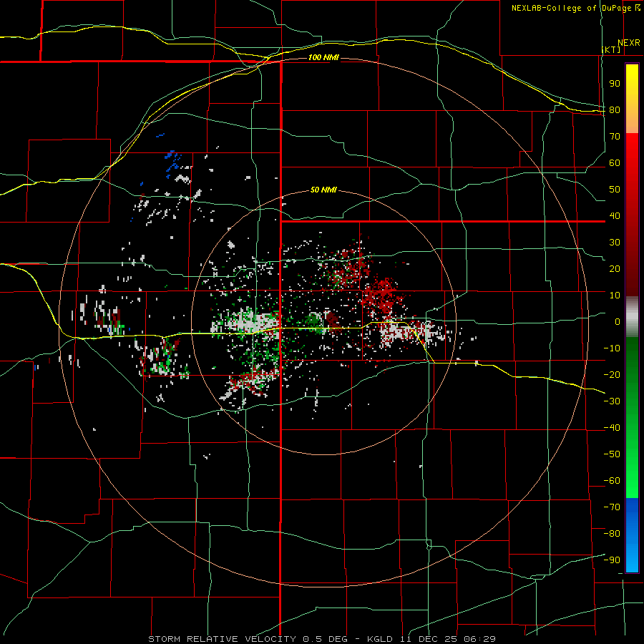Screen dimensions: 644x644
Task: Select the bright green segment of velocity scale
Action: [x=632, y=460]
